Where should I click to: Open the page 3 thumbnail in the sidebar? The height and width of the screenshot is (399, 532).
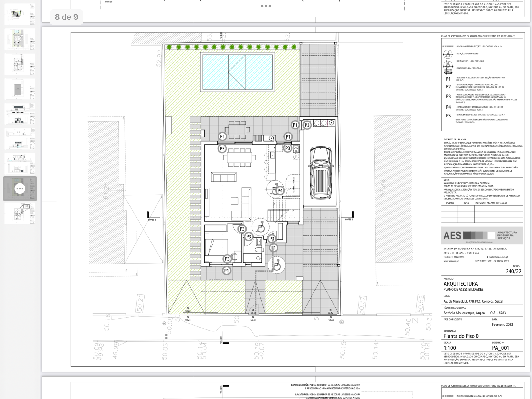[20, 64]
